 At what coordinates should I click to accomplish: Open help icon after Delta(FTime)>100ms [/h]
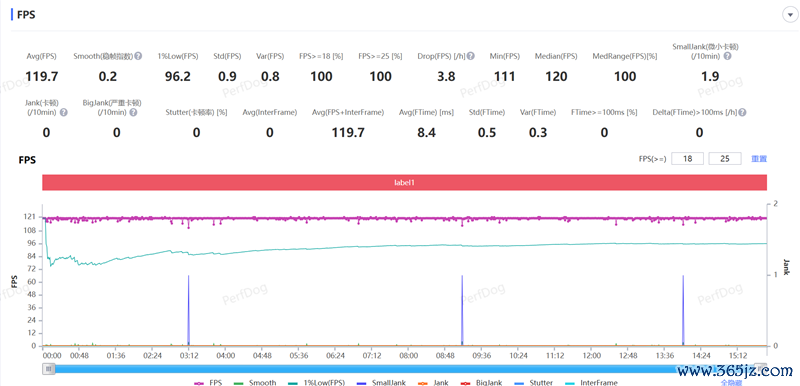point(742,112)
